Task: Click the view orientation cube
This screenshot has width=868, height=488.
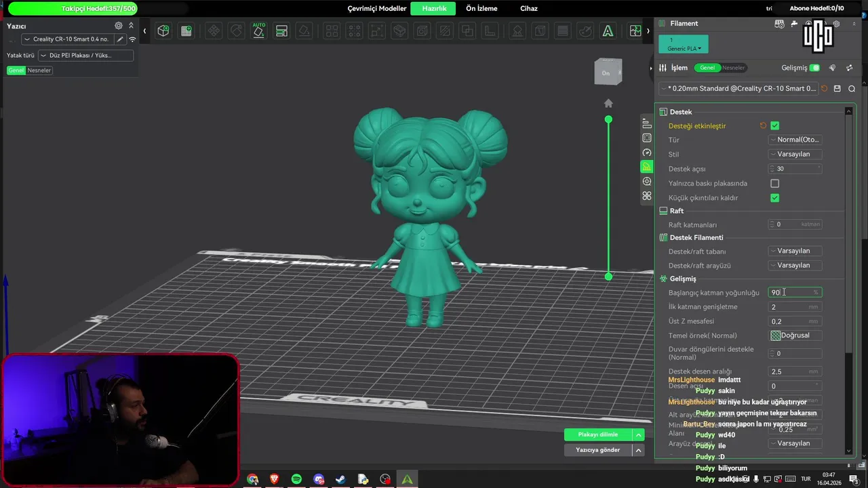Action: pyautogui.click(x=608, y=72)
